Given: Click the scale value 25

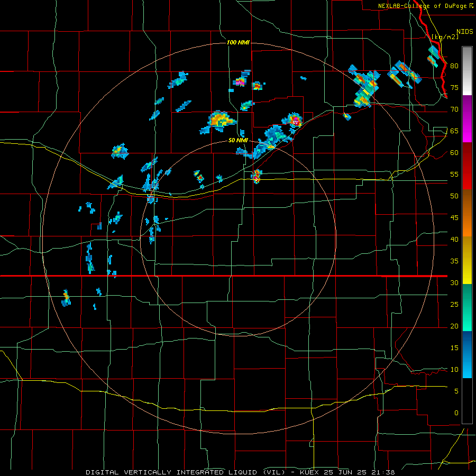Looking at the screenshot, I should 454,305.
